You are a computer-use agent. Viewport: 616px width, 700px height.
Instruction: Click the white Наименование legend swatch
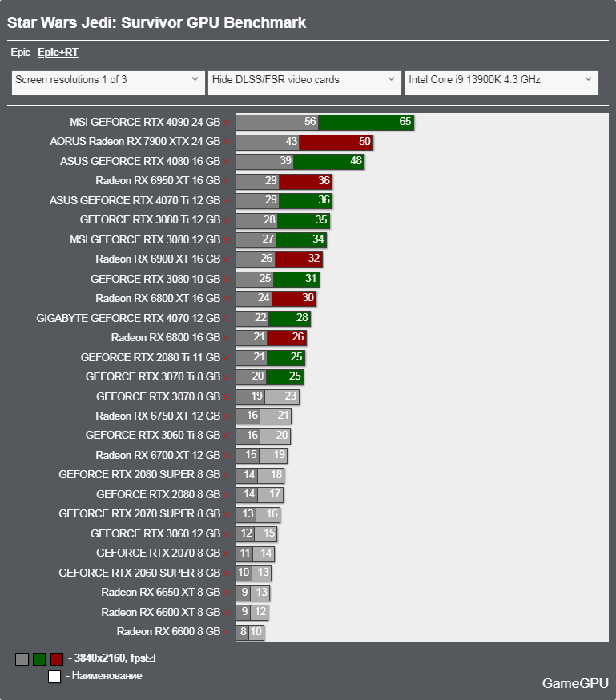click(x=54, y=677)
